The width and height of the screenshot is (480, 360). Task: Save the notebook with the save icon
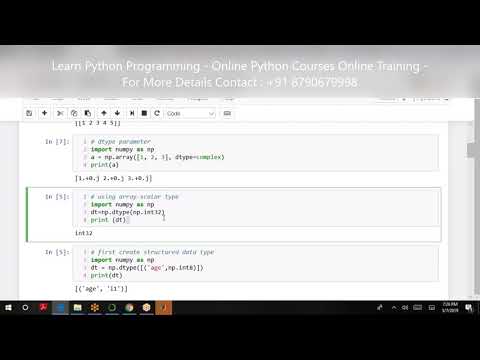pos(29,113)
